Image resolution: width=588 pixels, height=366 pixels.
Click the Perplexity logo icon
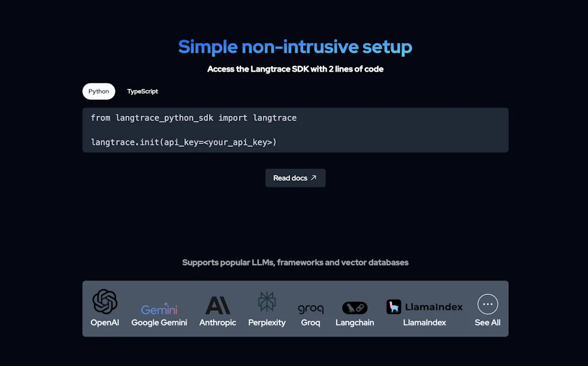pyautogui.click(x=266, y=301)
